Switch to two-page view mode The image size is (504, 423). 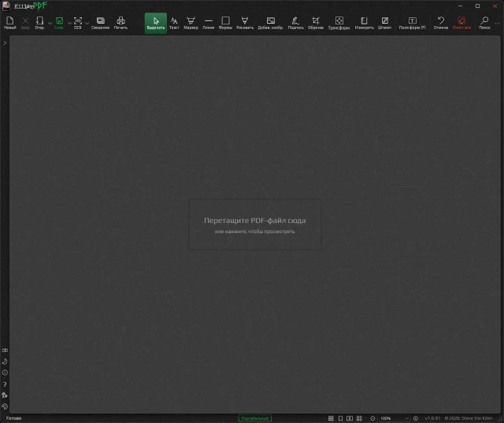[x=350, y=418]
